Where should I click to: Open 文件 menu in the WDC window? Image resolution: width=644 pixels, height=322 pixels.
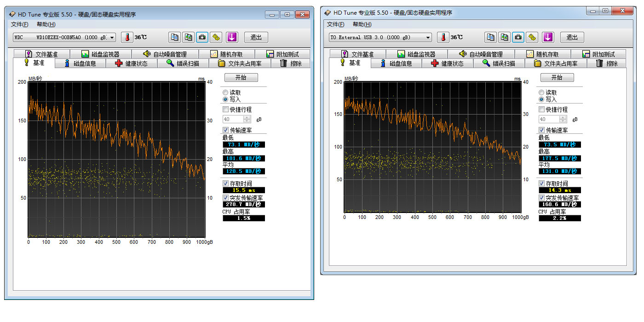click(20, 24)
